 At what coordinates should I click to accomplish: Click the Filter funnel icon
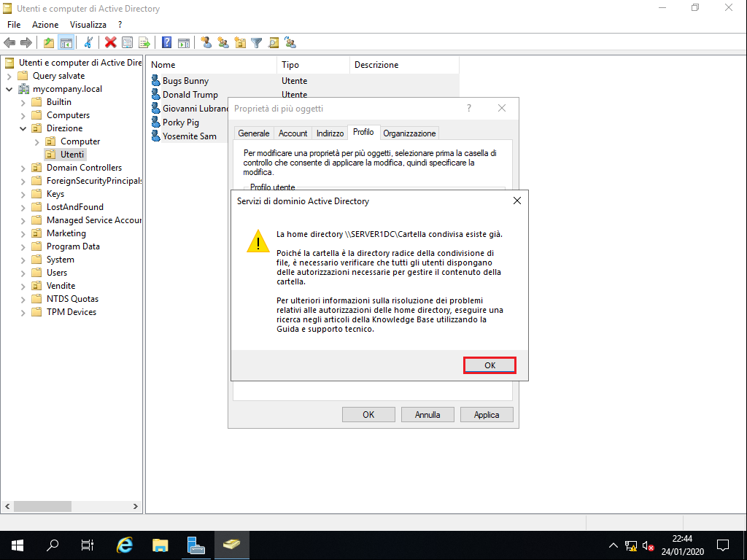pos(257,43)
